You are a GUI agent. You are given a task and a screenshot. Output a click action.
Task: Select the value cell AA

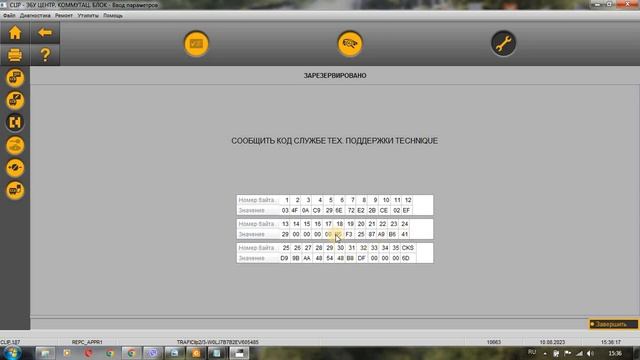307,258
